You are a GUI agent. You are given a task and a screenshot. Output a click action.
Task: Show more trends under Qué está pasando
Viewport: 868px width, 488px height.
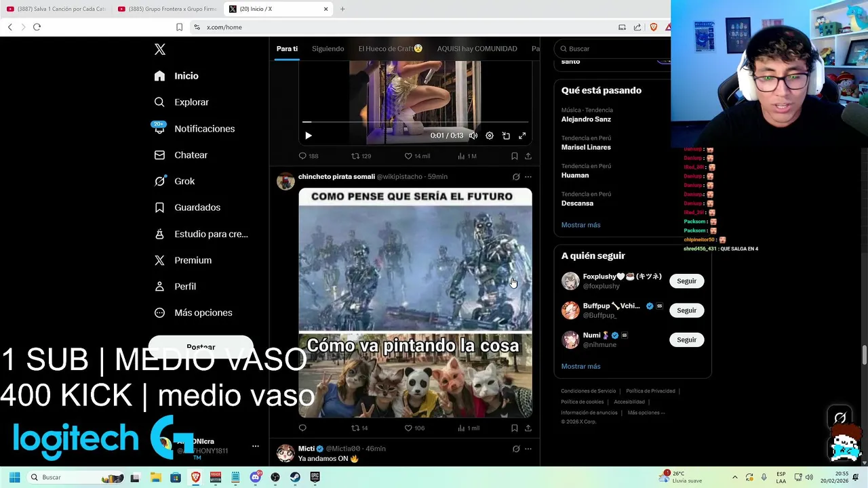pos(580,225)
